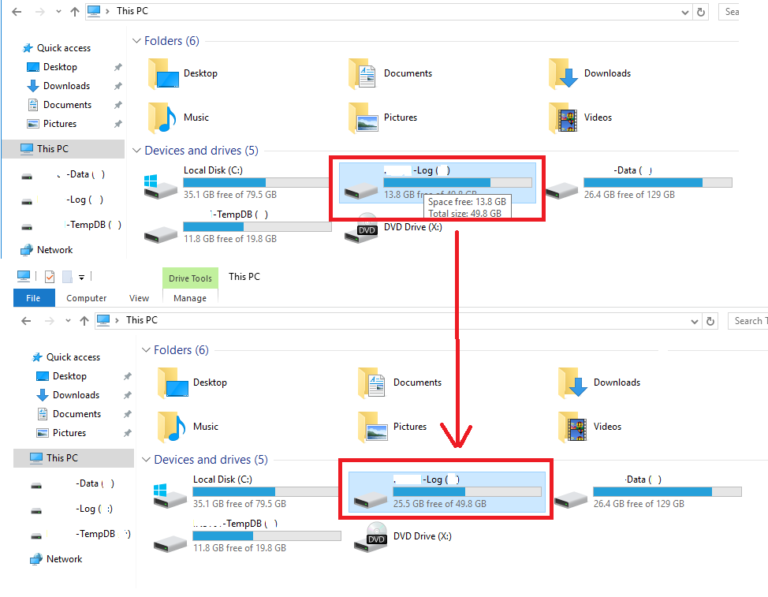Click the Refresh button in the upper address bar
This screenshot has width=768, height=597.
pyautogui.click(x=701, y=12)
